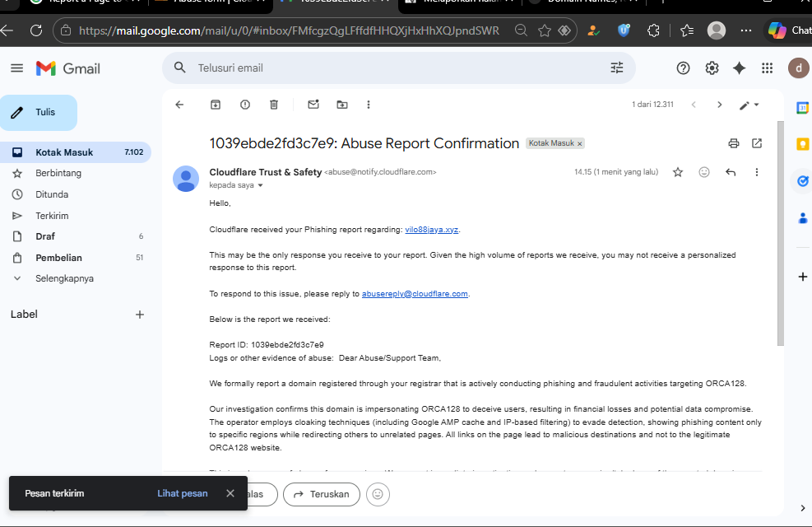Viewport: 812px width, 527px height.
Task: Click sender avatar of Cloudflare Trust & Safety
Action: pyautogui.click(x=186, y=179)
